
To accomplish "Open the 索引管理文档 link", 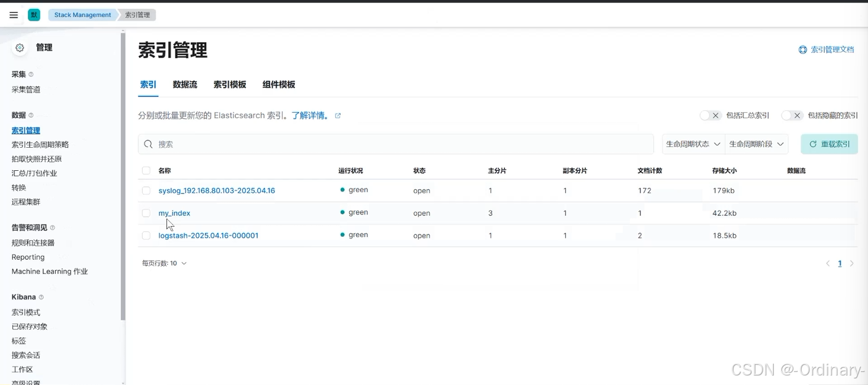I will pos(832,50).
